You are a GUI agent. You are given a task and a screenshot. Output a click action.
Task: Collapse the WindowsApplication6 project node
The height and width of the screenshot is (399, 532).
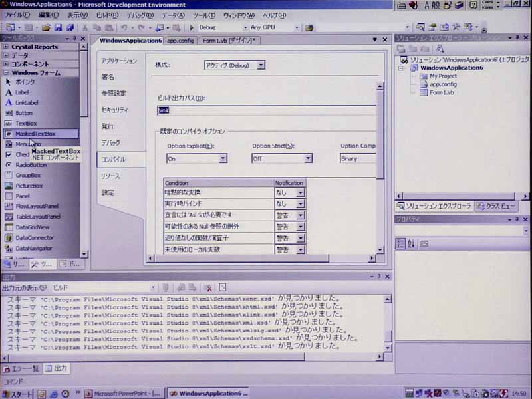pos(401,68)
